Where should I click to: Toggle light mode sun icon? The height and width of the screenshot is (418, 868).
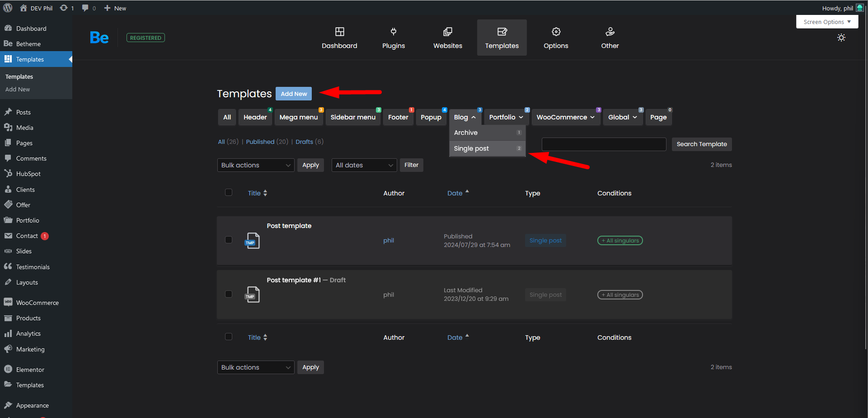click(841, 38)
